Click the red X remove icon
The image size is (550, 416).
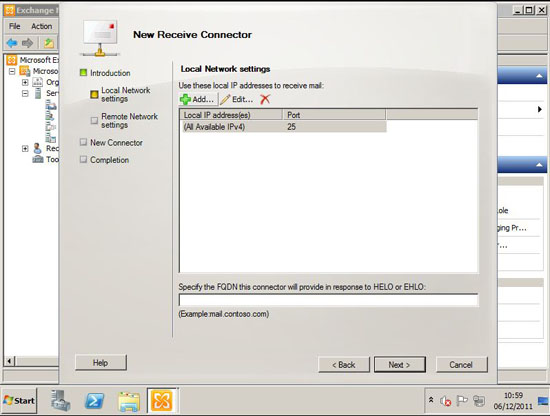pos(265,99)
